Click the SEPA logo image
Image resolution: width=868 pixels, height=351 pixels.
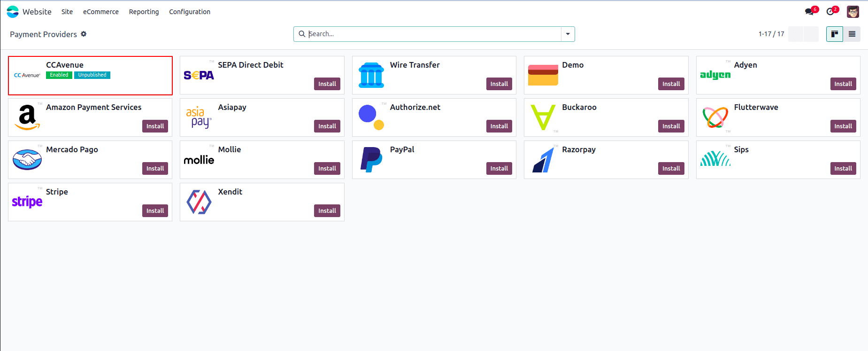tap(199, 75)
